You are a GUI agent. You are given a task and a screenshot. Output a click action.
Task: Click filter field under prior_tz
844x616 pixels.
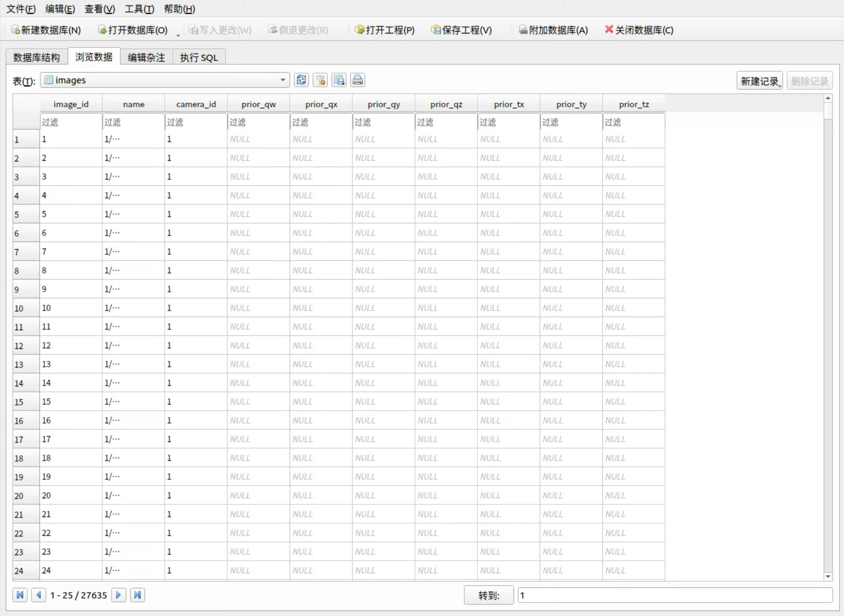(634, 122)
